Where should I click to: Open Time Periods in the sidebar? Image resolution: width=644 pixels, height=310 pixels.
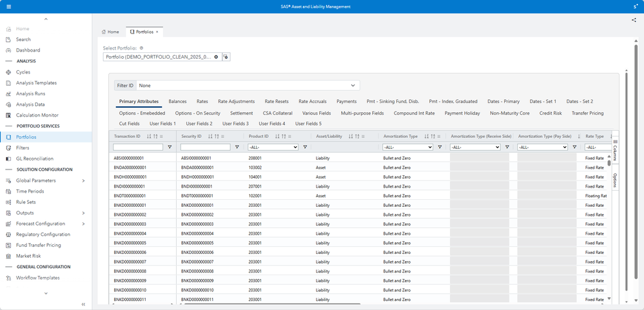tap(30, 191)
